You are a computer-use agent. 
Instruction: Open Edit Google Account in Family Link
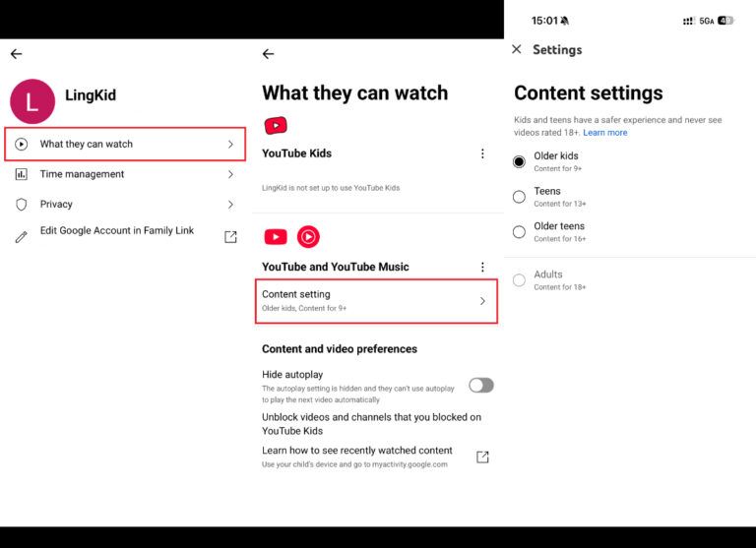125,236
